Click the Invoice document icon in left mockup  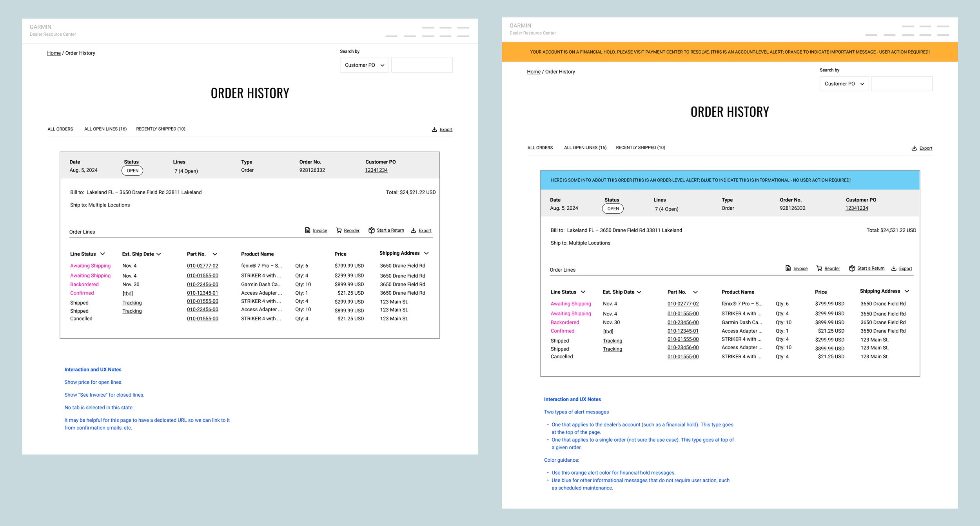tap(308, 230)
